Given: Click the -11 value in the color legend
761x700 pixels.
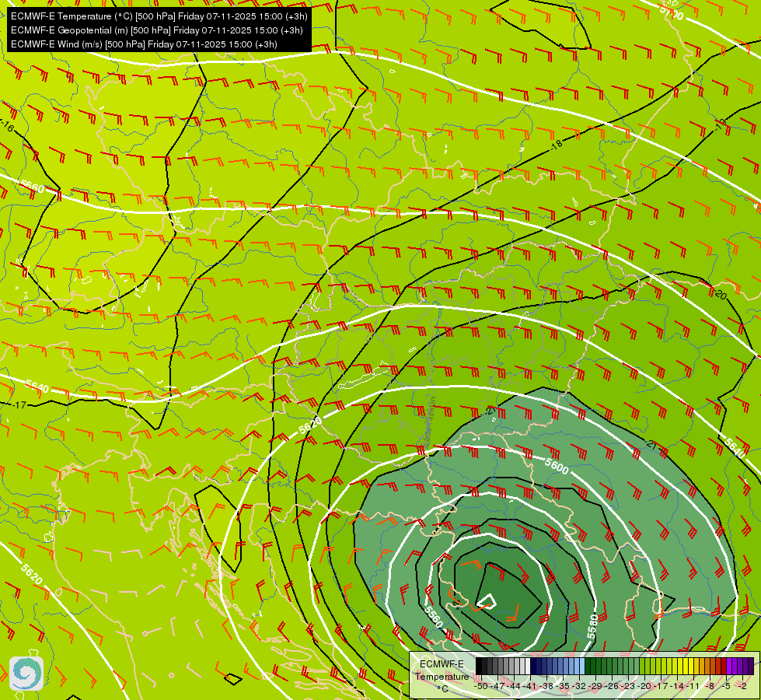Looking at the screenshot, I should click(693, 686).
